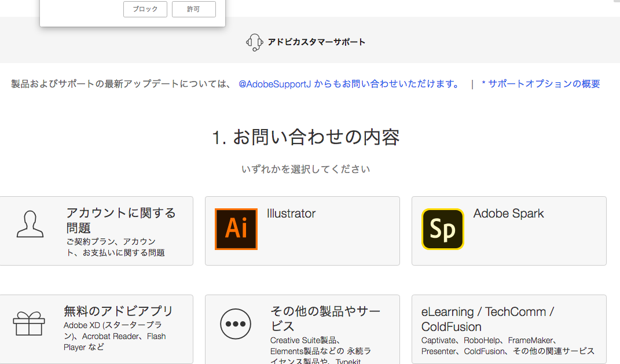620x364 pixels.
Task: Select the アカウントに関する問題 heading
Action: [x=120, y=220]
